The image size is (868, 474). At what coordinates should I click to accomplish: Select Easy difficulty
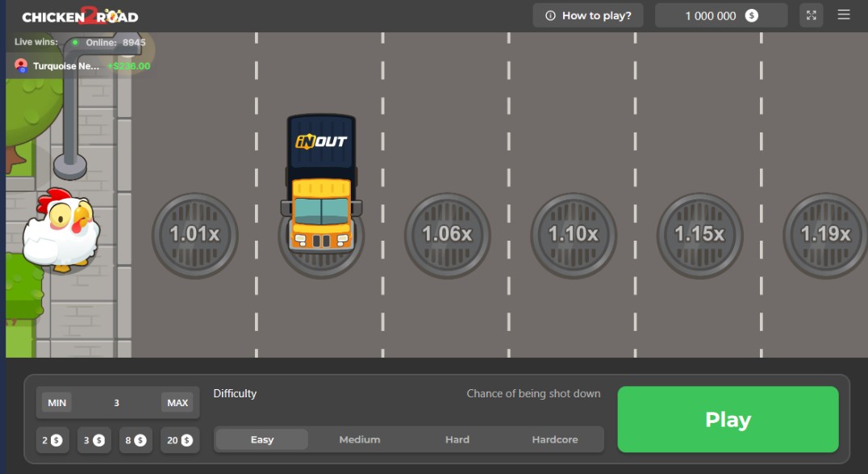tap(262, 439)
